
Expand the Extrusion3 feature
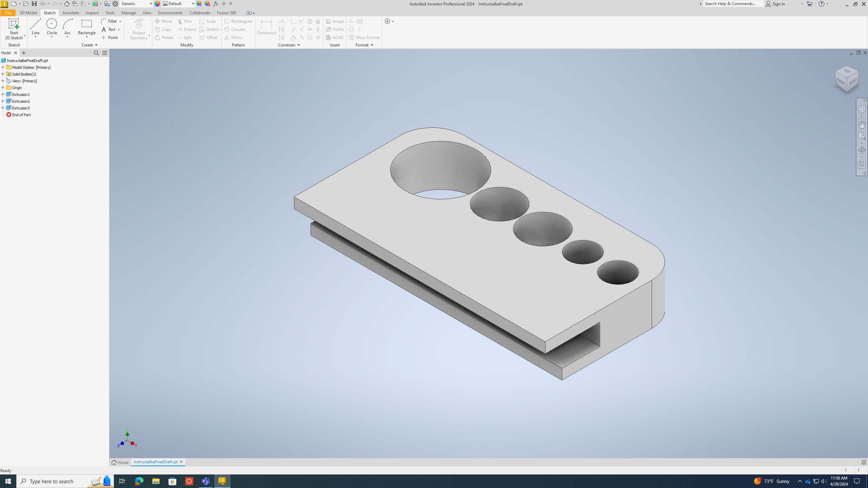click(x=3, y=108)
